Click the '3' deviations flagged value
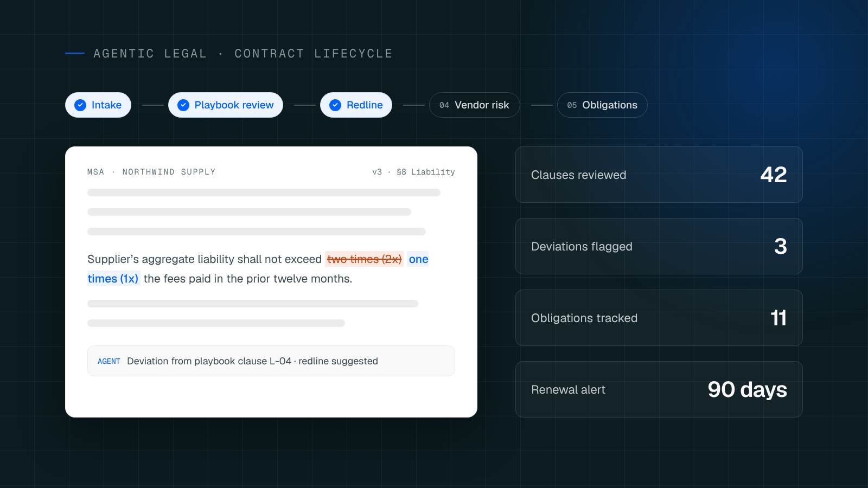Viewport: 868px width, 488px height. pyautogui.click(x=781, y=246)
